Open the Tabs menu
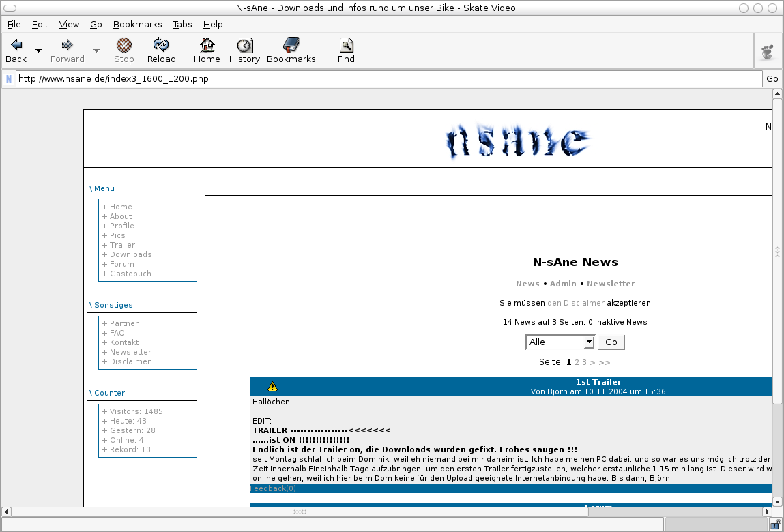784x532 pixels. coord(182,24)
